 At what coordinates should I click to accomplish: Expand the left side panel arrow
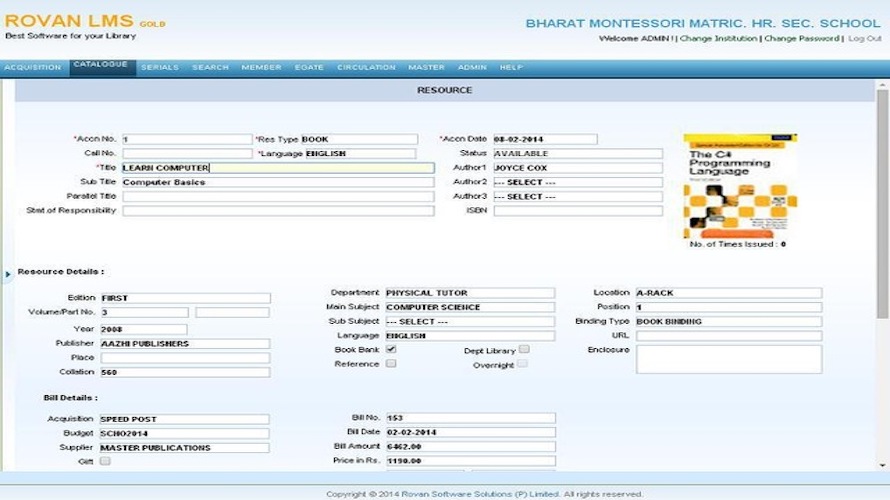[x=8, y=274]
